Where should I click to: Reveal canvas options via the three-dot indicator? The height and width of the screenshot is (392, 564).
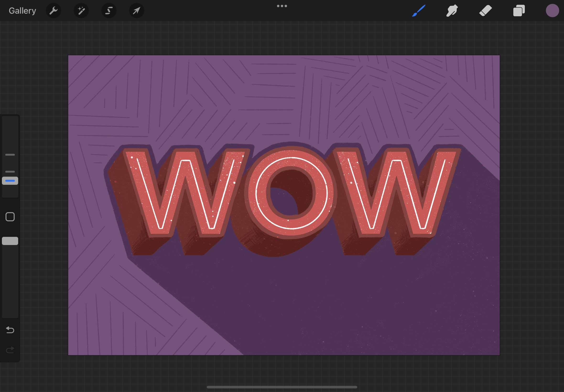pos(282,6)
